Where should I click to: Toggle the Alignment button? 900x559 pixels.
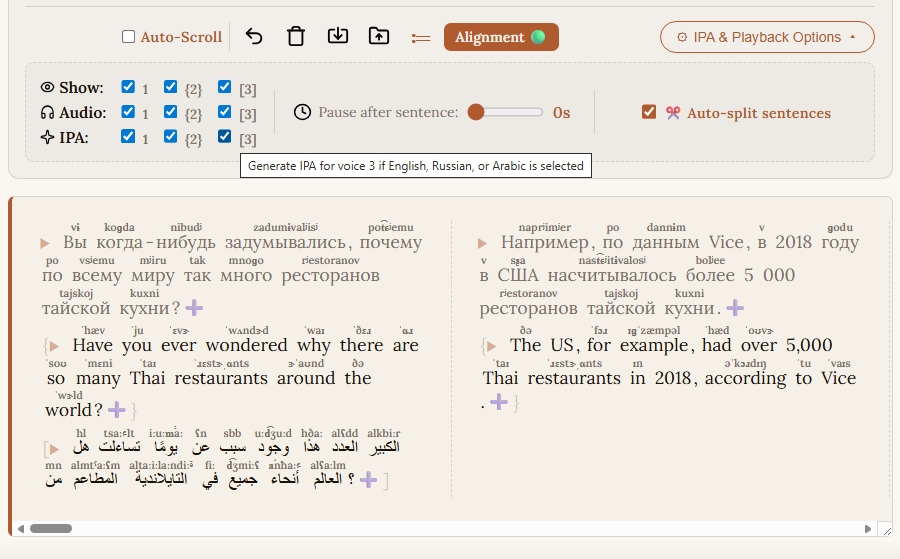[501, 37]
